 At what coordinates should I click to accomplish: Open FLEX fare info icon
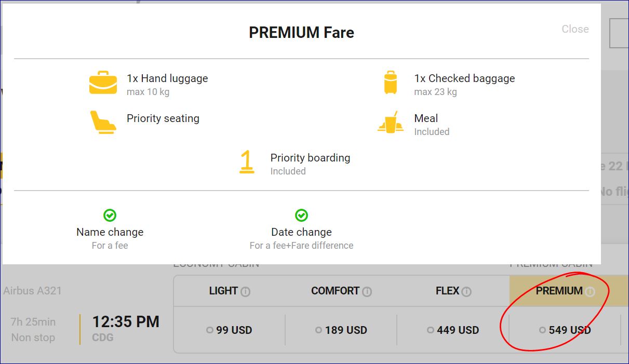466,292
